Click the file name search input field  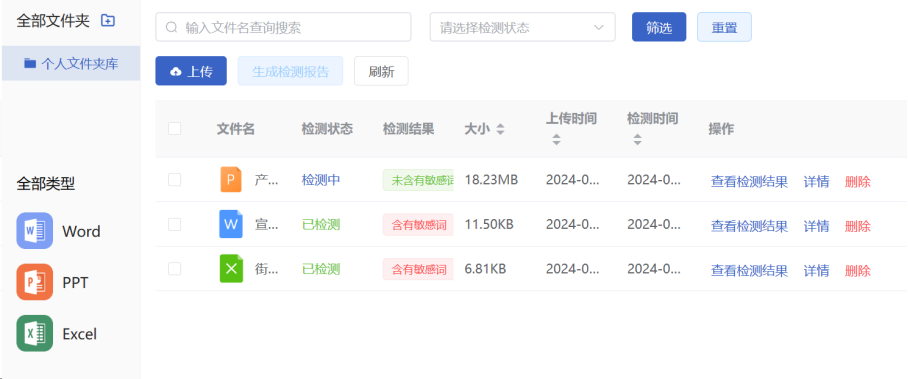[283, 27]
